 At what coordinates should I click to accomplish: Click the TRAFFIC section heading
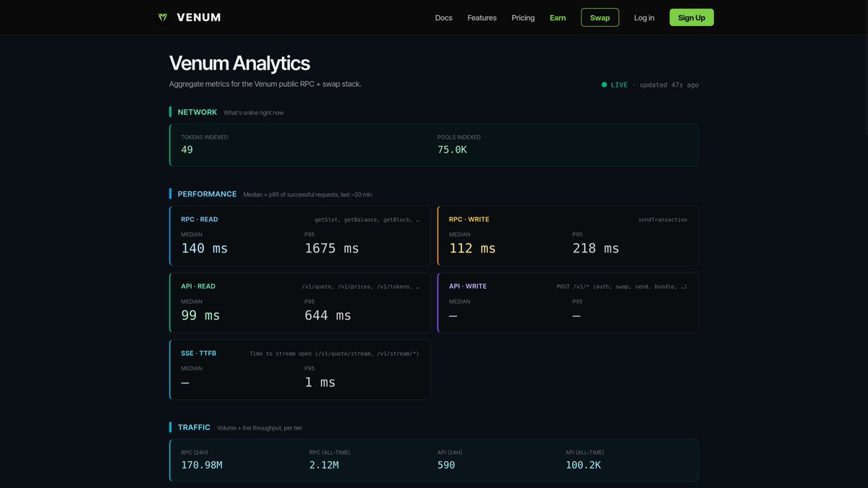pyautogui.click(x=194, y=427)
